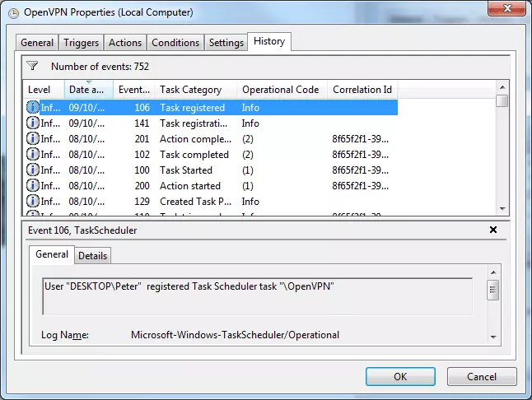Click operational code (2) in event 201 row
The image size is (532, 400).
point(248,139)
